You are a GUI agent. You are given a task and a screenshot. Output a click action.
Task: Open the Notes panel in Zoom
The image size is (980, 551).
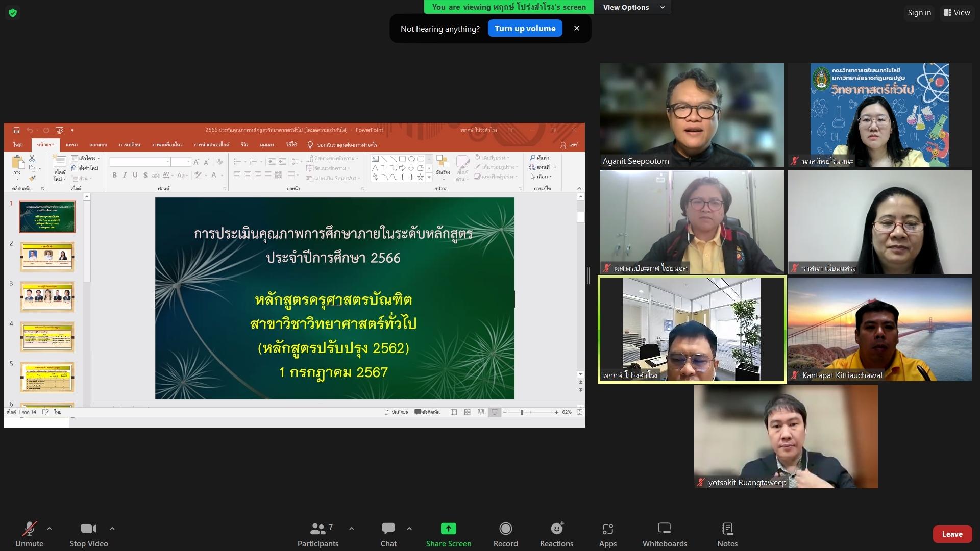727,533
